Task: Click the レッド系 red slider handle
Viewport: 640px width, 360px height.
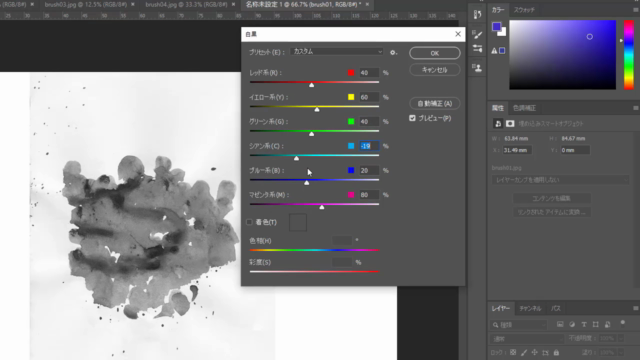Action: 311,85
